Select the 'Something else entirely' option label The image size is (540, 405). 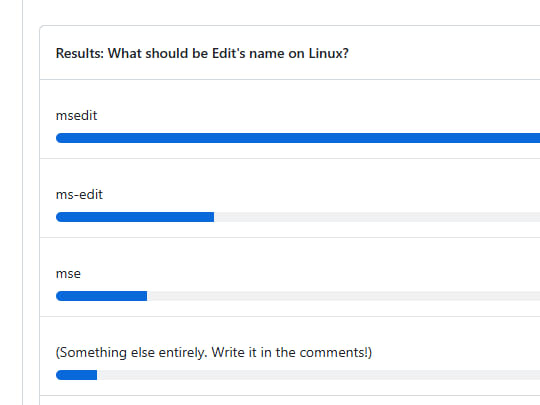pyautogui.click(x=214, y=353)
